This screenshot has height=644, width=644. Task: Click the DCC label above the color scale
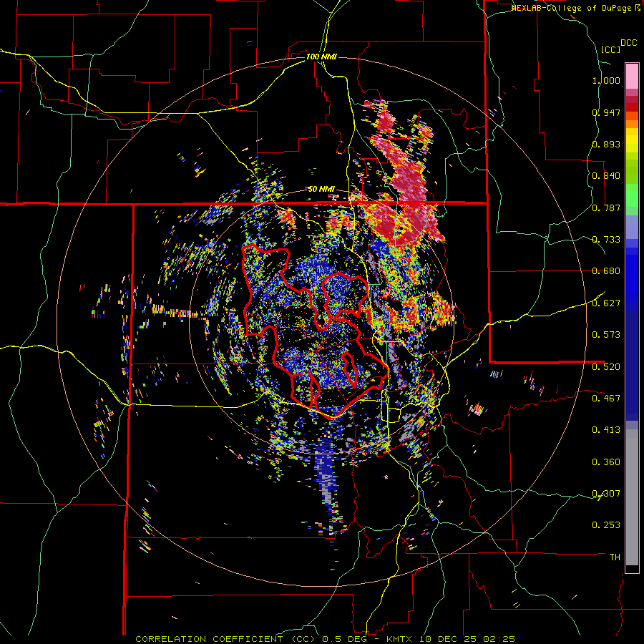point(628,43)
